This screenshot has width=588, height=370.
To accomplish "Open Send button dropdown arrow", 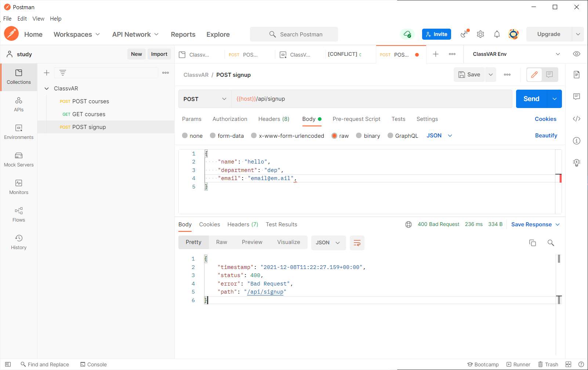I will click(555, 99).
